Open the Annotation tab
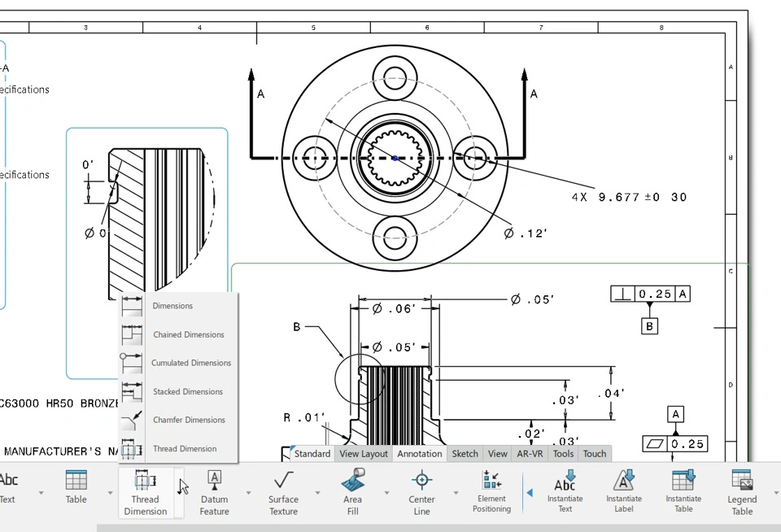This screenshot has width=781, height=532. [x=420, y=454]
